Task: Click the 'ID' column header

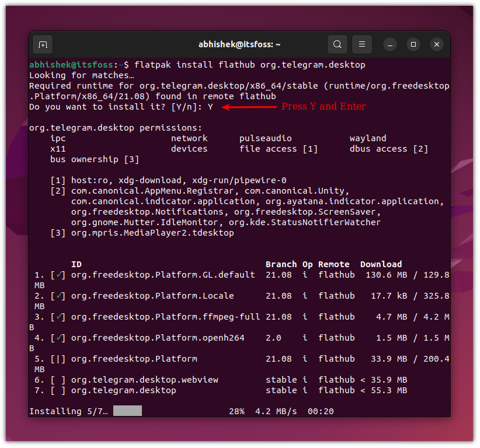Action: 76,264
